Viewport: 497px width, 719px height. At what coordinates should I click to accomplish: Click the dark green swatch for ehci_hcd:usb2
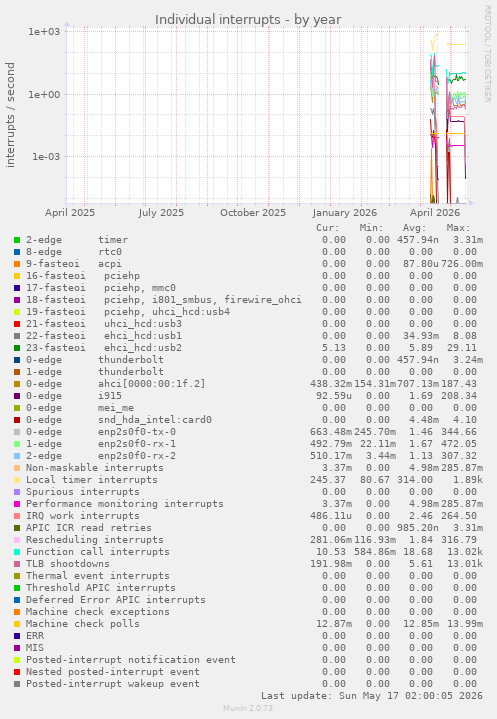[x=17, y=348]
